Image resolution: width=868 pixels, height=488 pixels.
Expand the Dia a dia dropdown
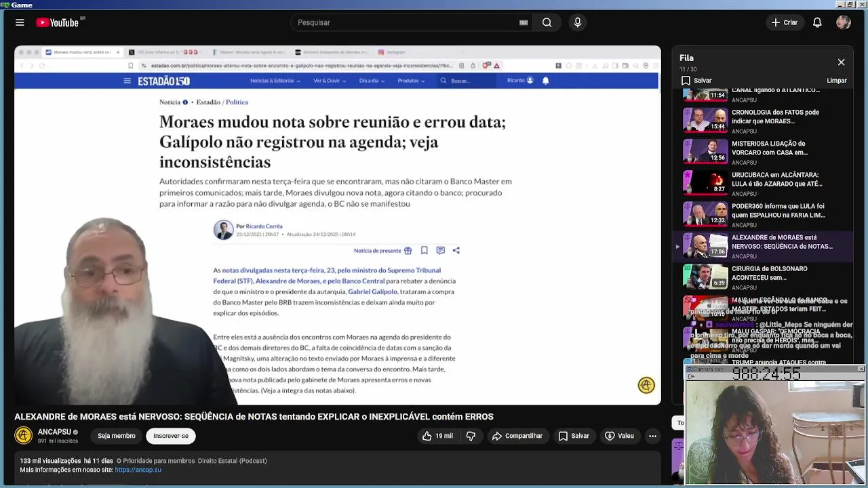[372, 81]
